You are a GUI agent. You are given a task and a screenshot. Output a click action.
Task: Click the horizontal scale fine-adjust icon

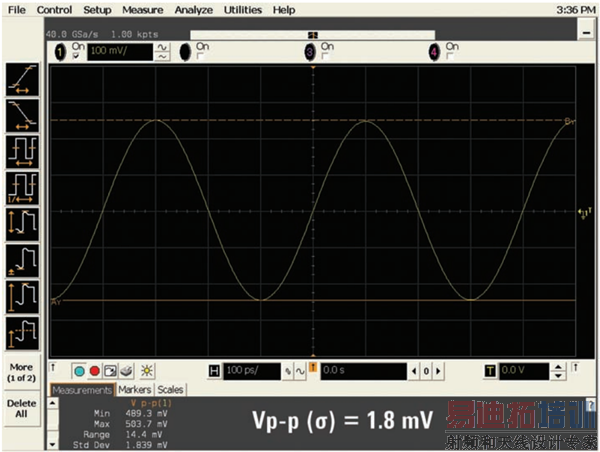pos(288,371)
